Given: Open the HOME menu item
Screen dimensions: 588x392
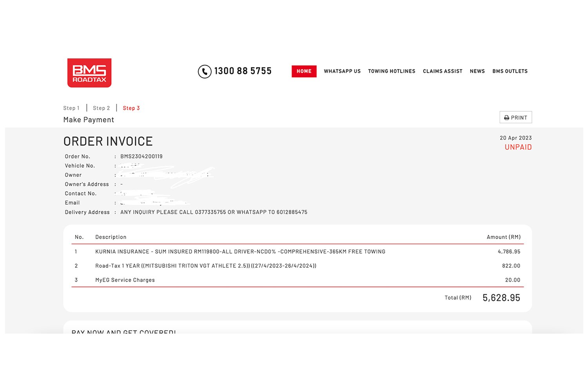Looking at the screenshot, I should (304, 71).
